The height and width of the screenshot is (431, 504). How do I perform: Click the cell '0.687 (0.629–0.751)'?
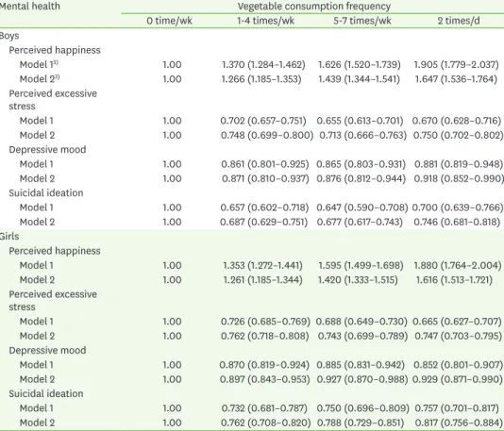(x=264, y=222)
